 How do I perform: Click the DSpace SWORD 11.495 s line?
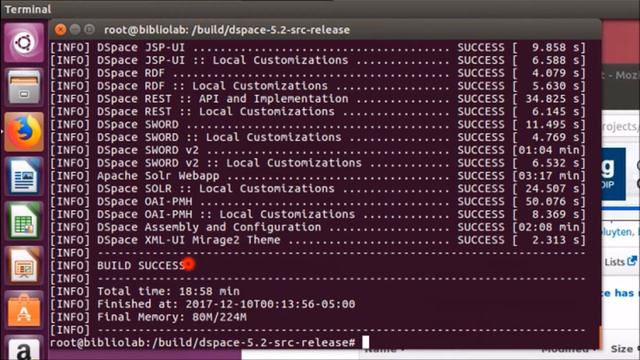(318, 124)
